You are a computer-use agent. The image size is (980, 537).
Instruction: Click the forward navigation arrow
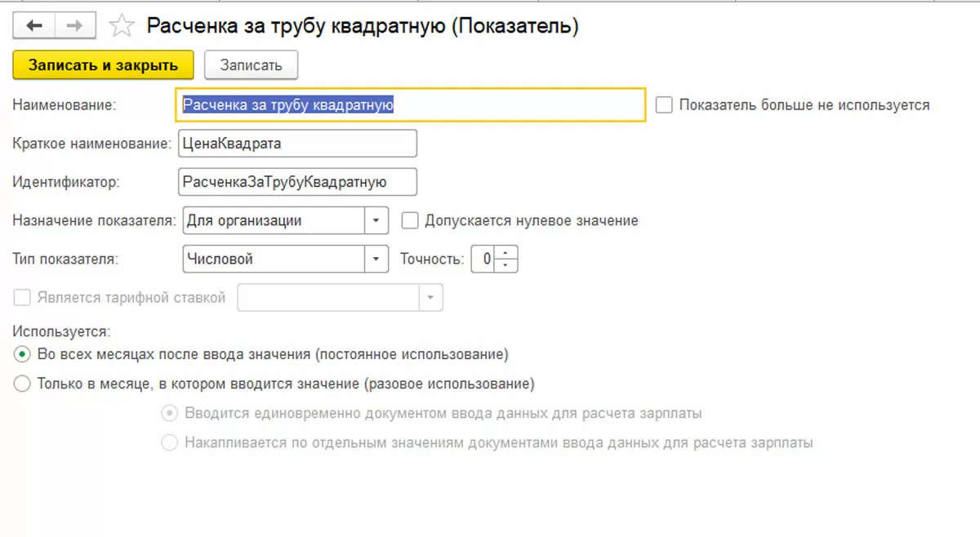[x=74, y=26]
